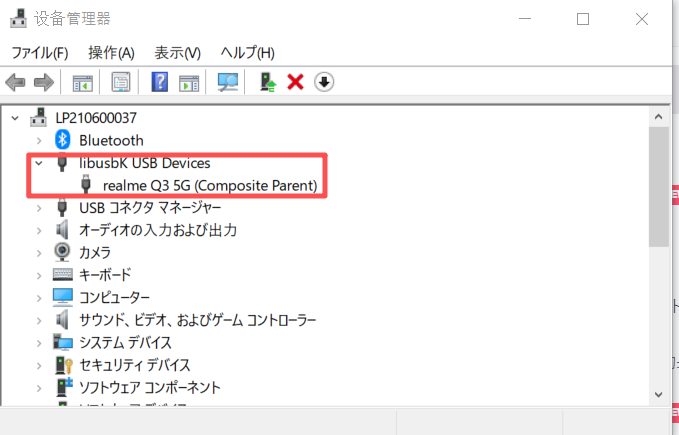This screenshot has width=679, height=435.
Task: Click the USB plug icon beside realme Q3 5G
Action: (86, 184)
